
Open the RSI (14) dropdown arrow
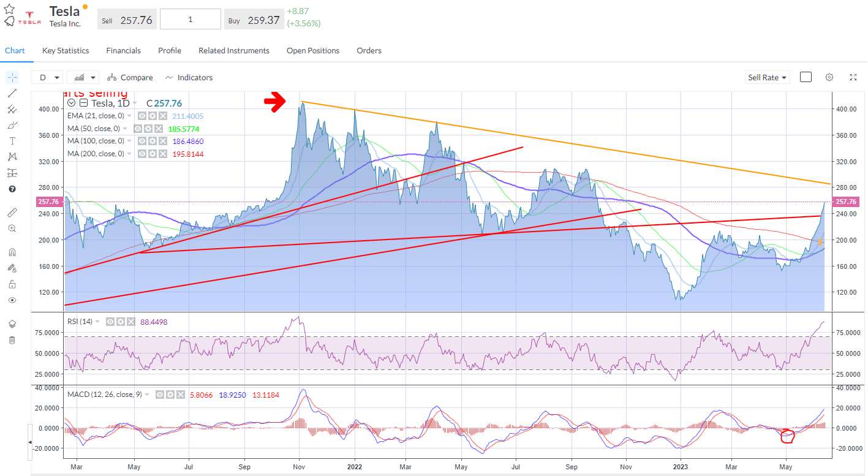(x=97, y=322)
